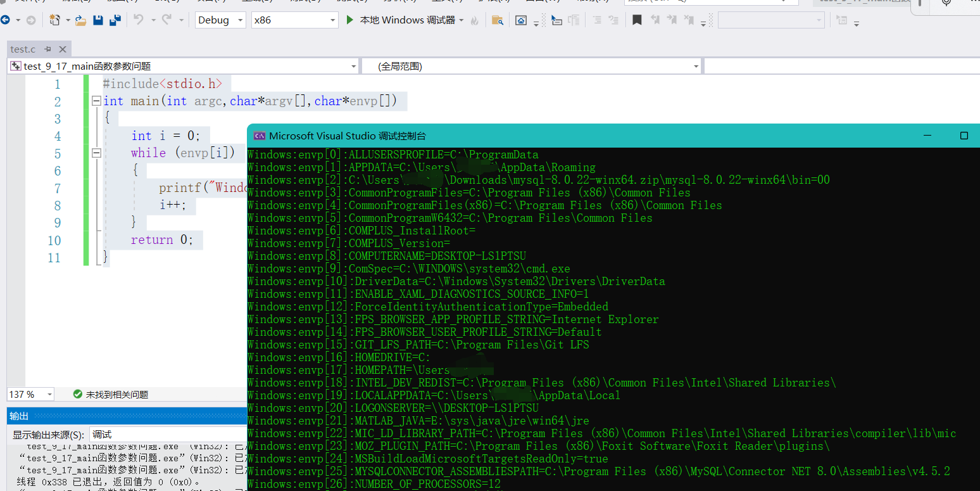Viewport: 980px width, 491px height.
Task: Click line number 11 in the editor
Action: pyautogui.click(x=54, y=258)
